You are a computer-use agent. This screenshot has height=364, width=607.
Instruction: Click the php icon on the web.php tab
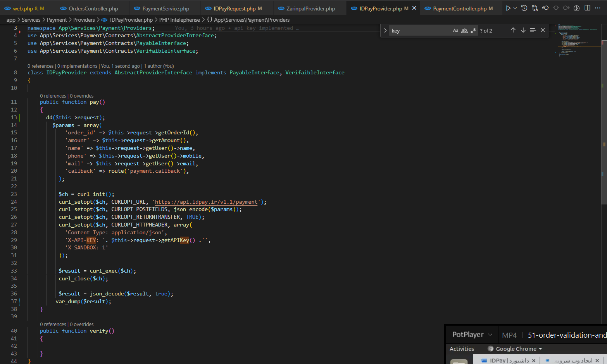pyautogui.click(x=7, y=8)
